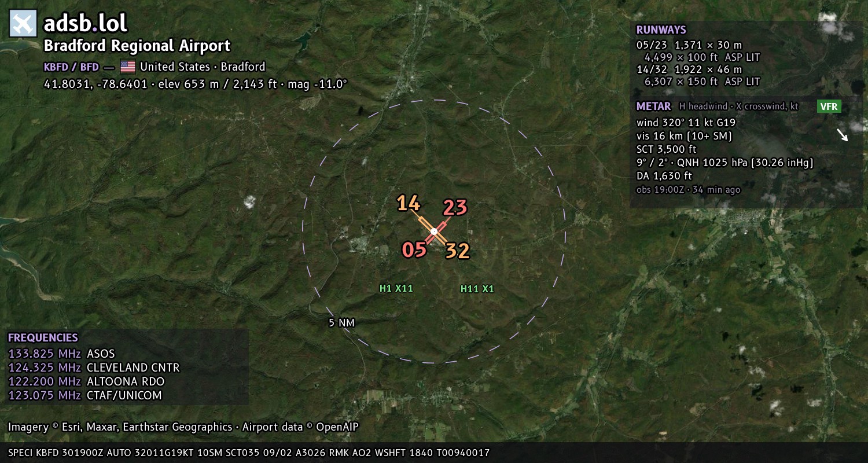868x463 pixels.
Task: Click the RUNWAYS panel heading
Action: click(661, 30)
